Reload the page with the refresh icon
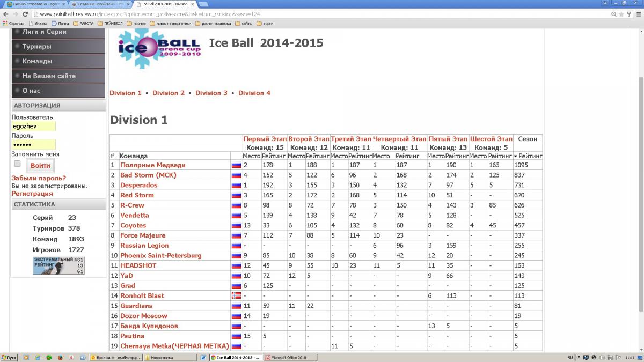 click(26, 14)
